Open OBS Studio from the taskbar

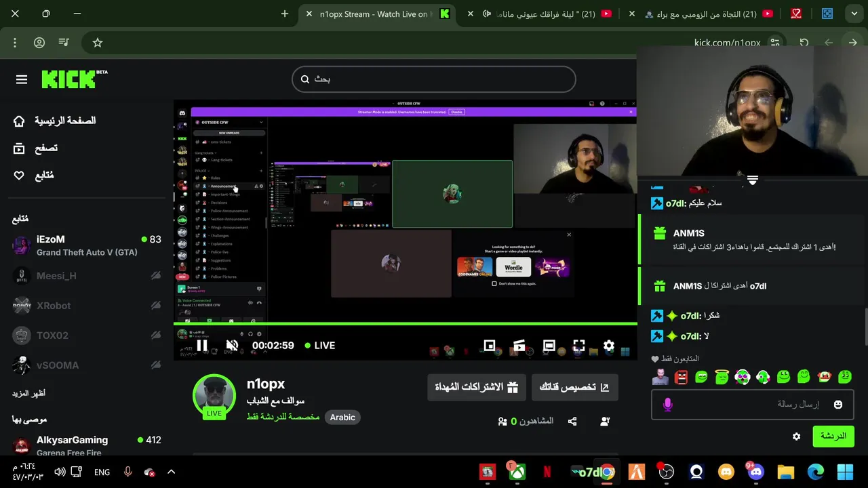click(667, 472)
